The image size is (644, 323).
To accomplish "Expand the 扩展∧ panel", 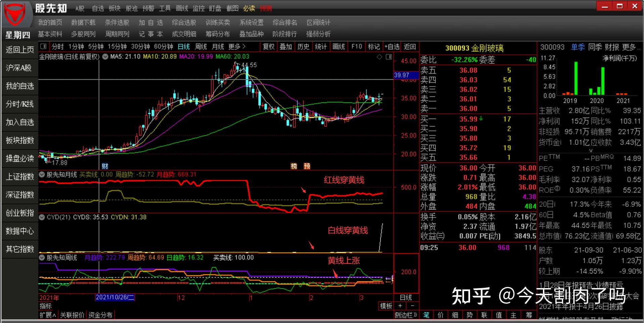I will pyautogui.click(x=48, y=315).
